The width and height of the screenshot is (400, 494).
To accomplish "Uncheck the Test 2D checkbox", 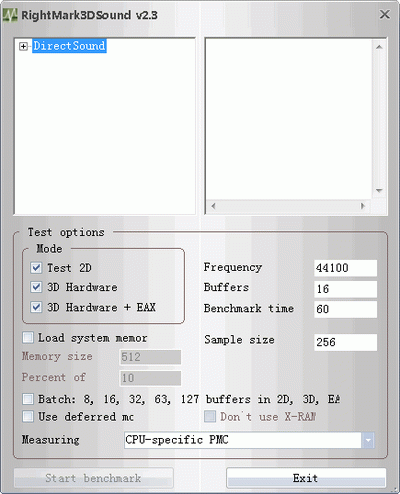I will [x=36, y=268].
